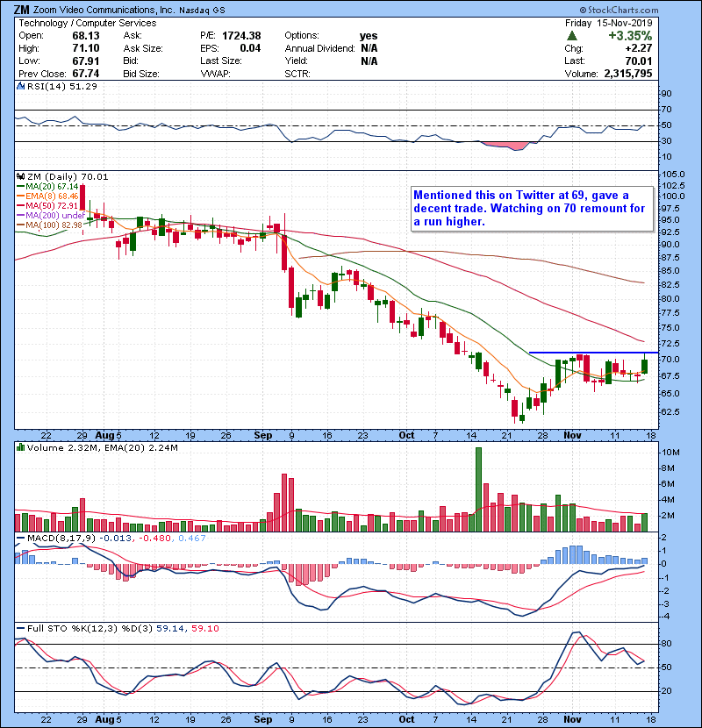
Task: Click the Chg value +2.27
Action: [638, 48]
